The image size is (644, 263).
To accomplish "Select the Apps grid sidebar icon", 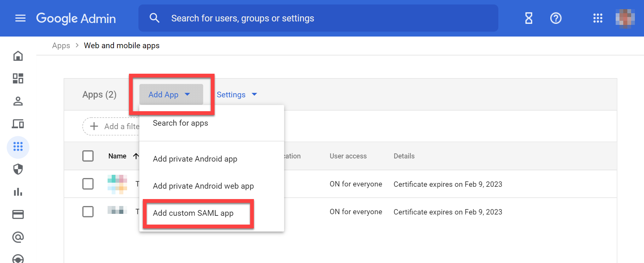I will 18,146.
